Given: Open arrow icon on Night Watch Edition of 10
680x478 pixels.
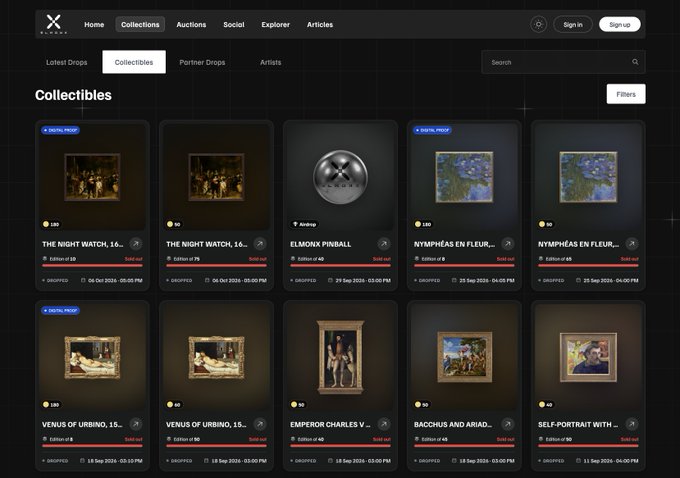Looking at the screenshot, I should click(136, 244).
